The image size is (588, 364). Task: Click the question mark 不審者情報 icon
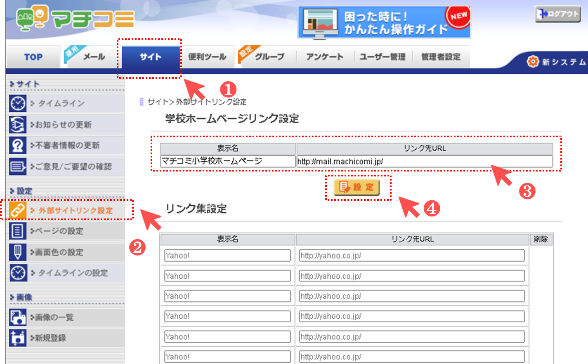click(18, 146)
